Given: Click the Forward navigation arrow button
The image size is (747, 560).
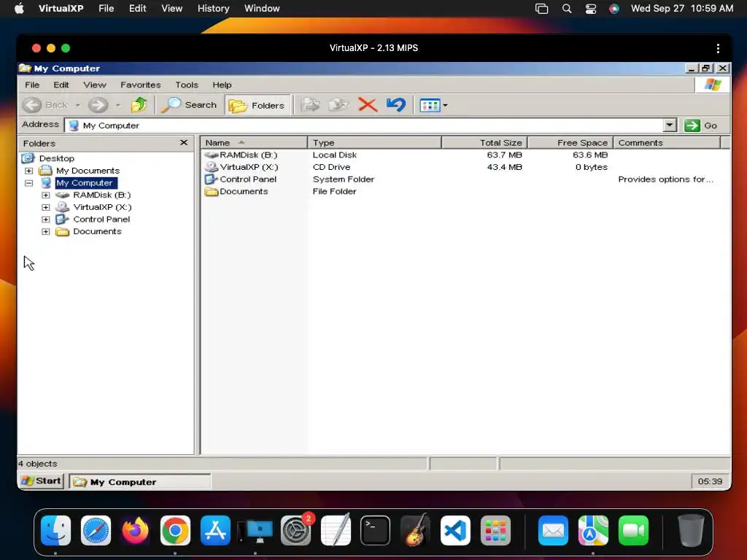Looking at the screenshot, I should (x=98, y=105).
